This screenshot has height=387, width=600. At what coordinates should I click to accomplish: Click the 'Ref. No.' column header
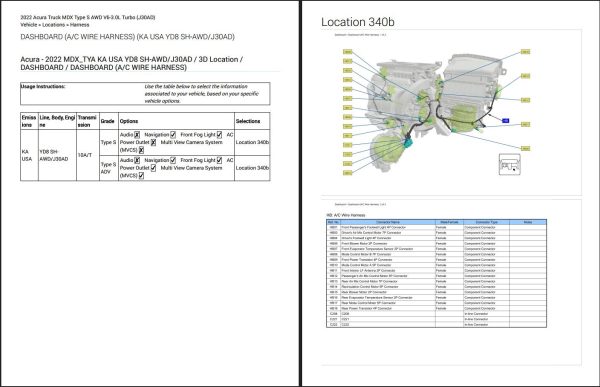[333, 222]
